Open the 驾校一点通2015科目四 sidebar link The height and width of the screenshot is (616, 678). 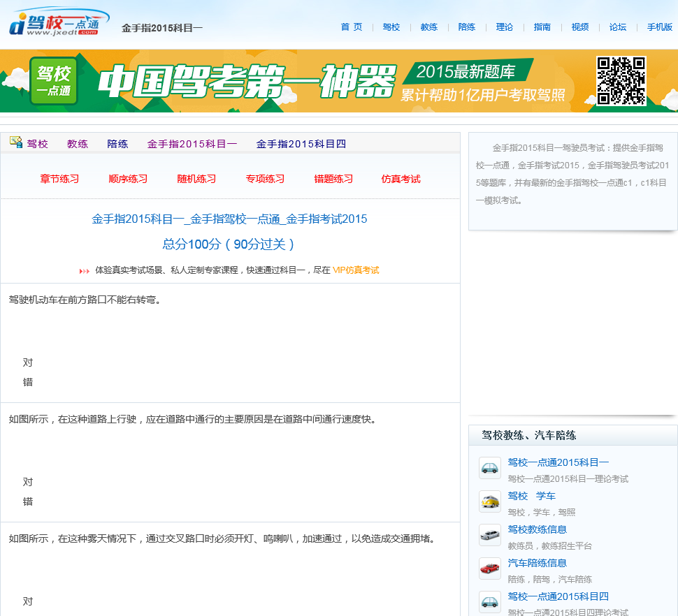[558, 596]
